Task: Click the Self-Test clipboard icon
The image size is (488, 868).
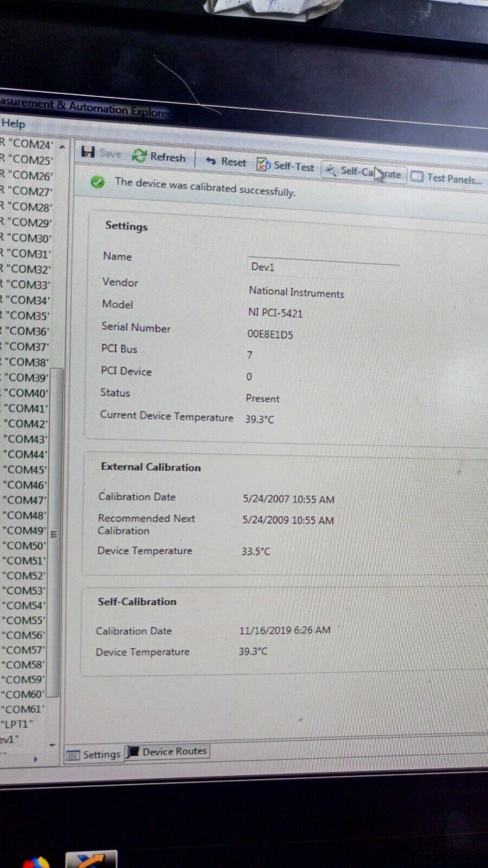Action: (x=264, y=164)
